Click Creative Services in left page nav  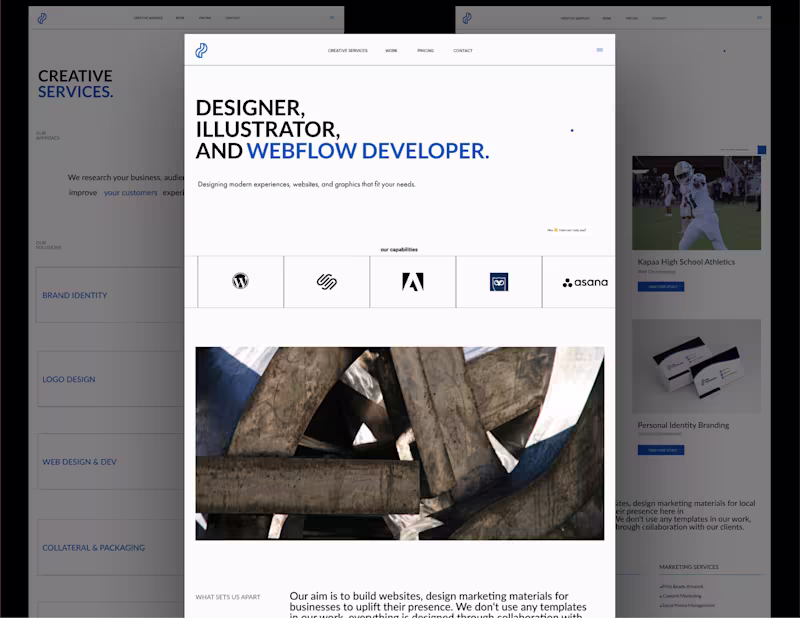[148, 18]
